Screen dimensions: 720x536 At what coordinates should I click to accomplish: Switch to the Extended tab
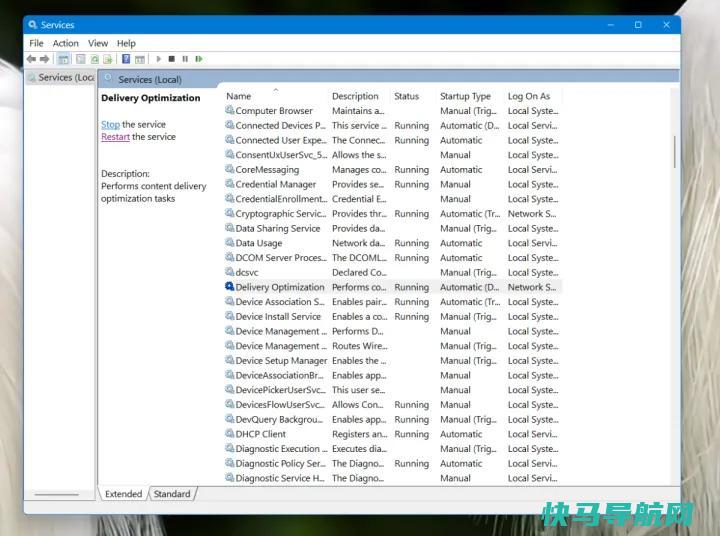[x=123, y=494]
